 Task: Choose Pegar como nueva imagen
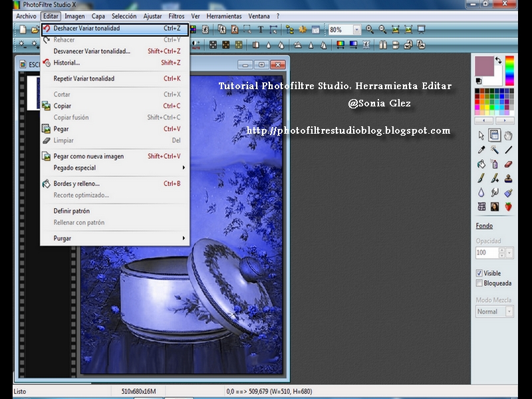(x=114, y=156)
